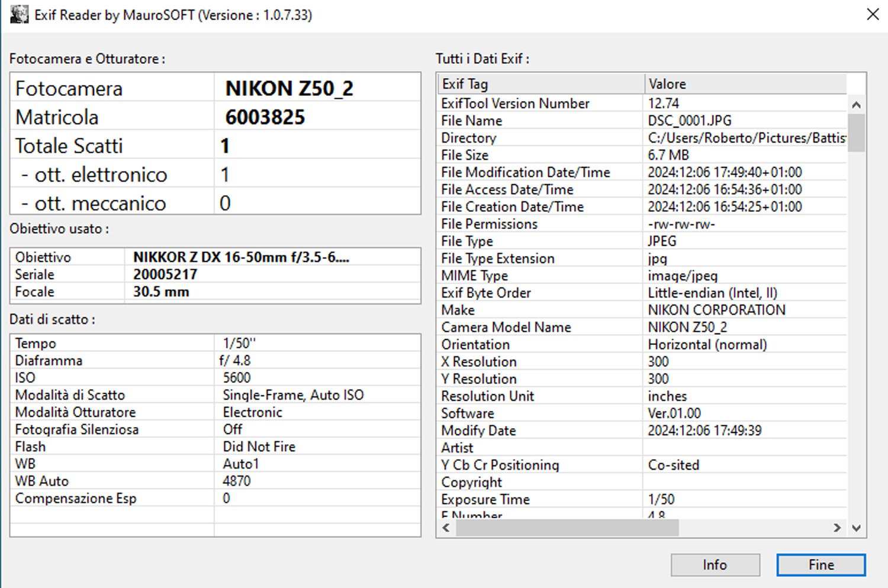Click the ISO value 5600
888x588 pixels.
click(237, 377)
